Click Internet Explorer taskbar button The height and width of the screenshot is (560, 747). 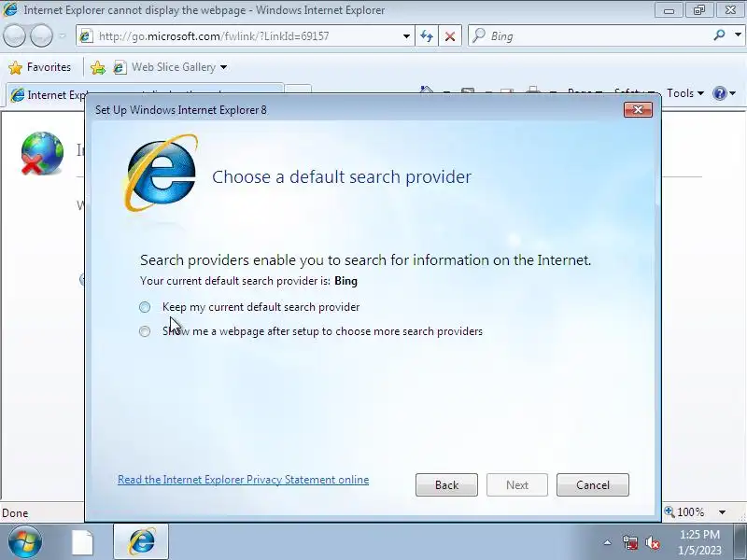pyautogui.click(x=141, y=542)
